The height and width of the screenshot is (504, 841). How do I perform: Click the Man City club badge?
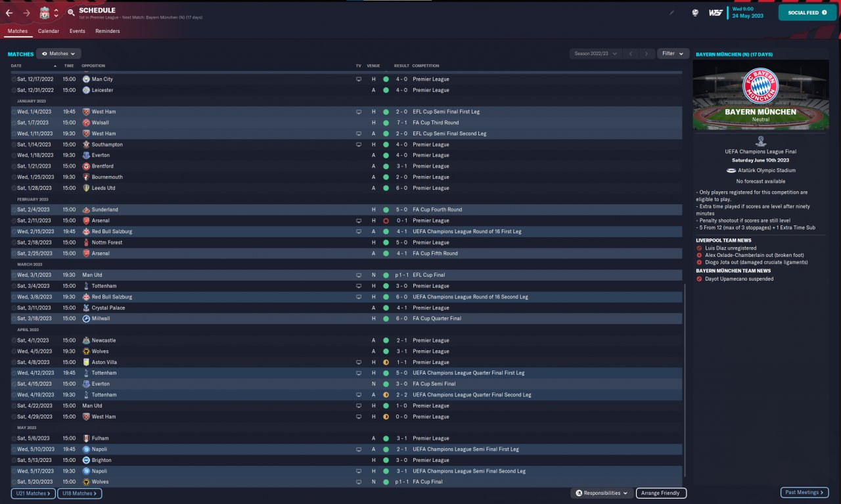pos(86,80)
